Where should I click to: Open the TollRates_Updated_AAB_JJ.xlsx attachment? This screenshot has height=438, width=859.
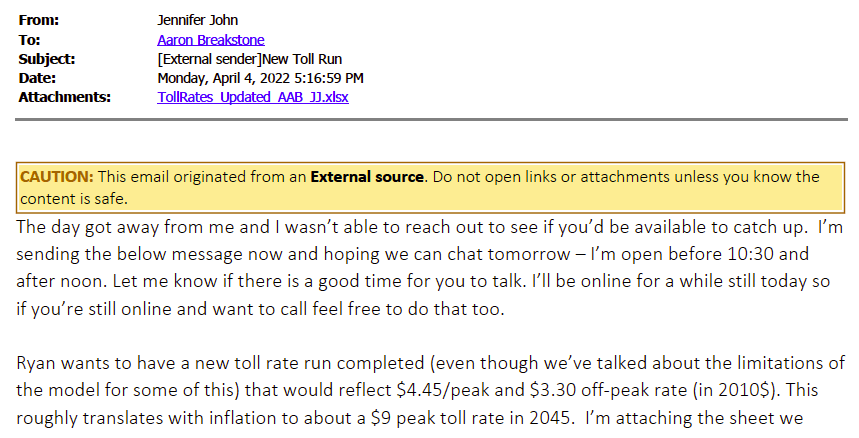[252, 97]
